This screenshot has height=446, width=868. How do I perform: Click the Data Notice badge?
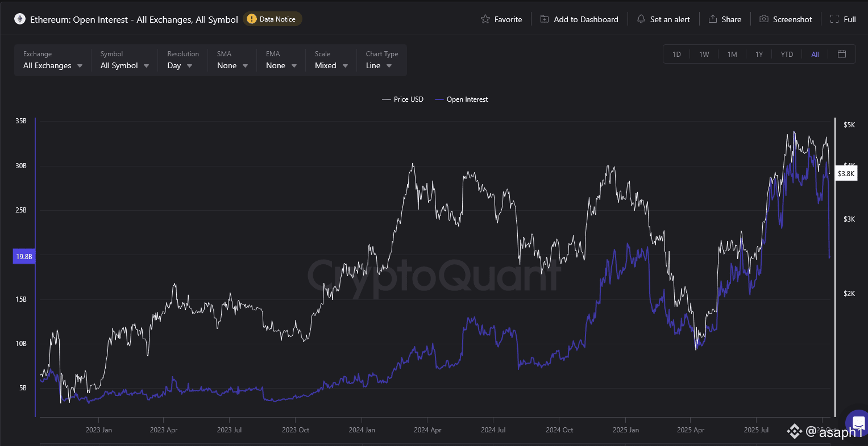(272, 19)
